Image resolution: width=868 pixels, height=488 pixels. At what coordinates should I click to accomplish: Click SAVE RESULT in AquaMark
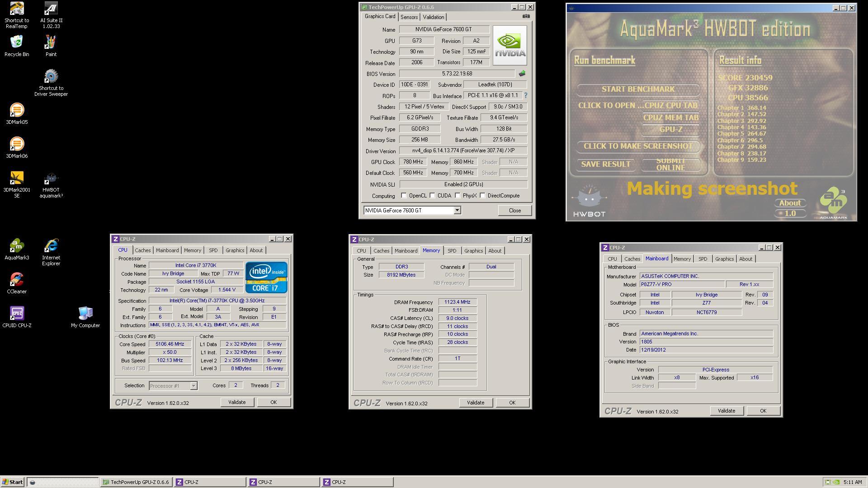click(605, 164)
